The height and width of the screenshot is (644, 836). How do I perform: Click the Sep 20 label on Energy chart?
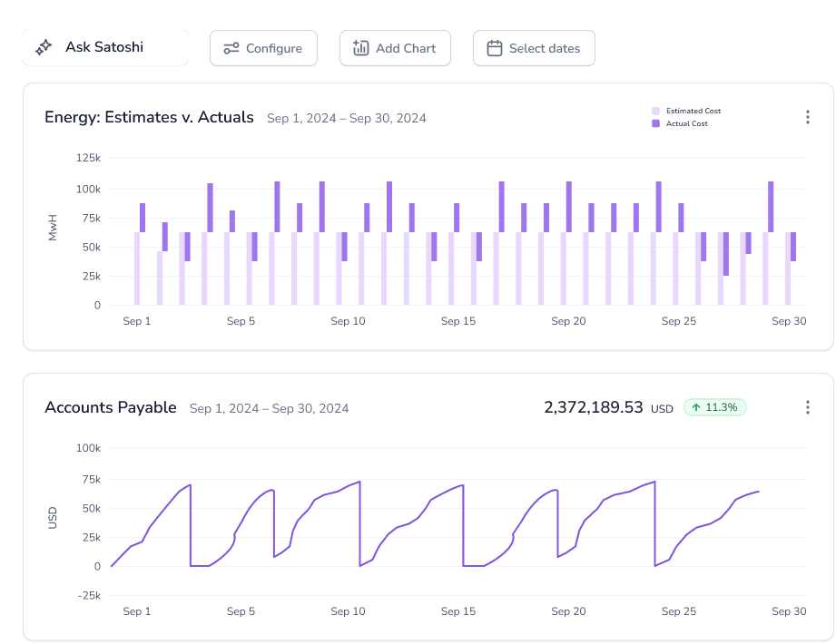[568, 321]
